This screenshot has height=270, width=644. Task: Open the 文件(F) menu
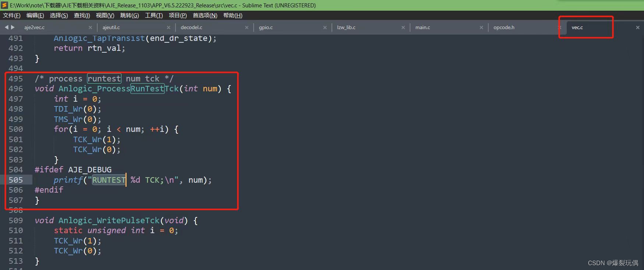(12, 15)
